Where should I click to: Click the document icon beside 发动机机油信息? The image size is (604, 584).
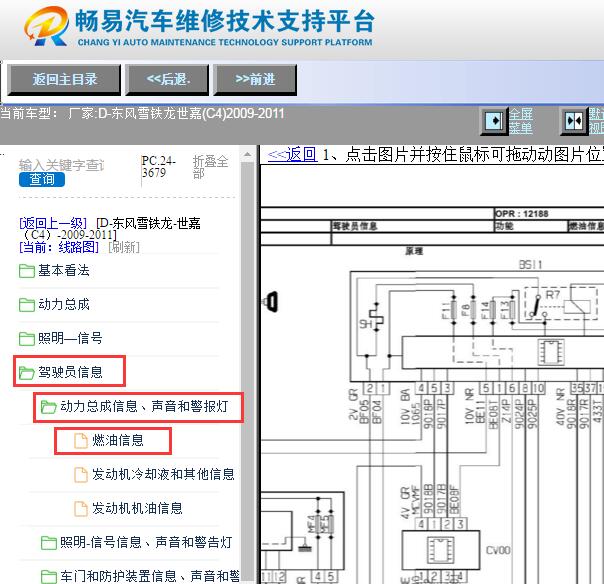point(81,508)
